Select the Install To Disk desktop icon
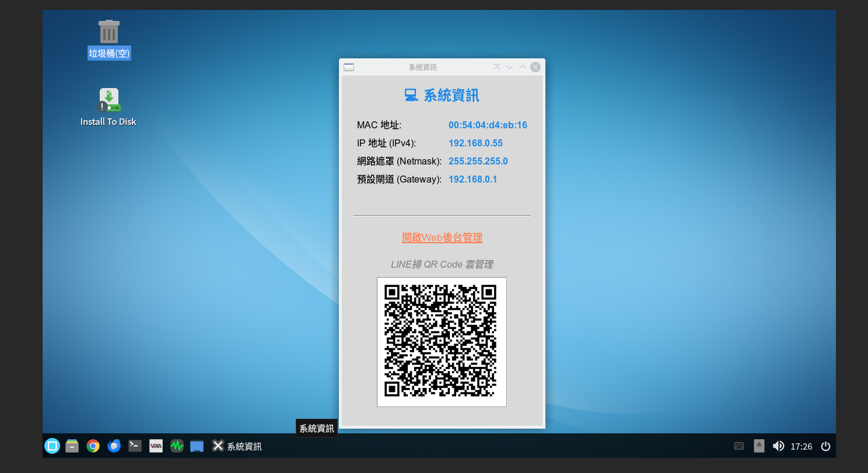Viewport: 868px width, 473px height. 108,107
